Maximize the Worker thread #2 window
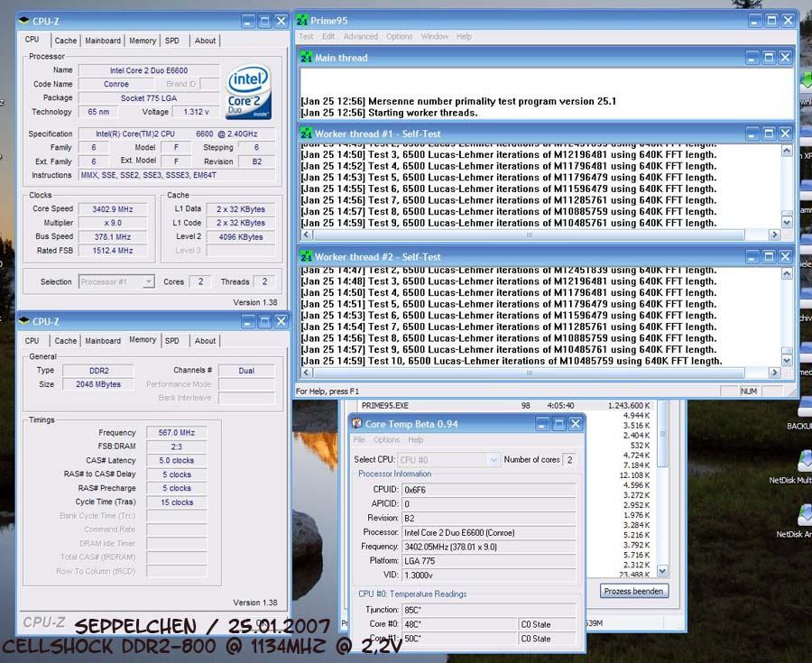The image size is (812, 663). click(769, 257)
